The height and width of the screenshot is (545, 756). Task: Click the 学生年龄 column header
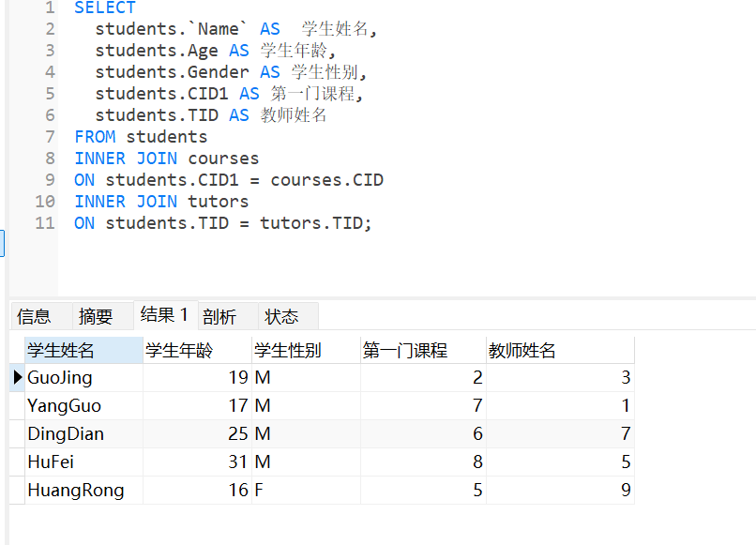tap(198, 350)
